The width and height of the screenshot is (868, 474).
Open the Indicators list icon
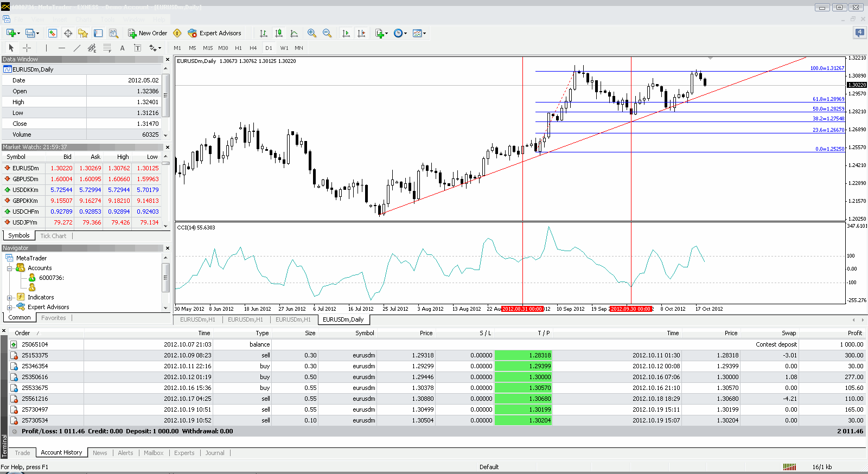379,33
